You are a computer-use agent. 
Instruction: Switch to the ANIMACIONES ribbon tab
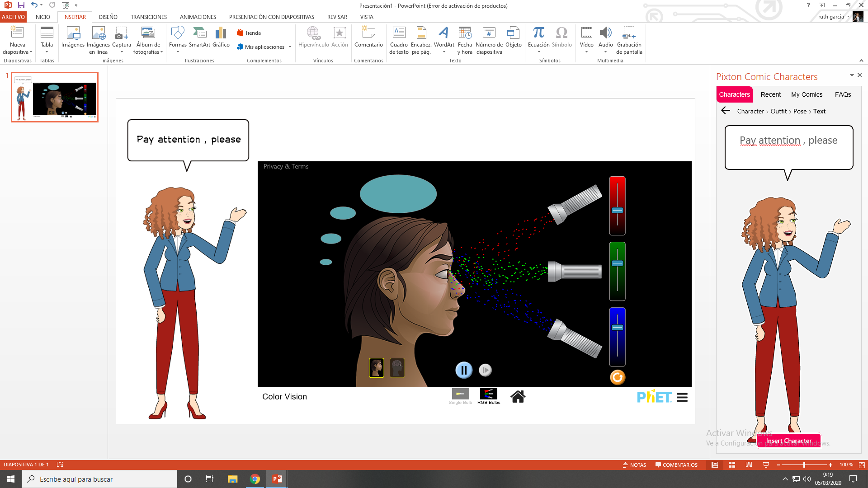click(198, 17)
